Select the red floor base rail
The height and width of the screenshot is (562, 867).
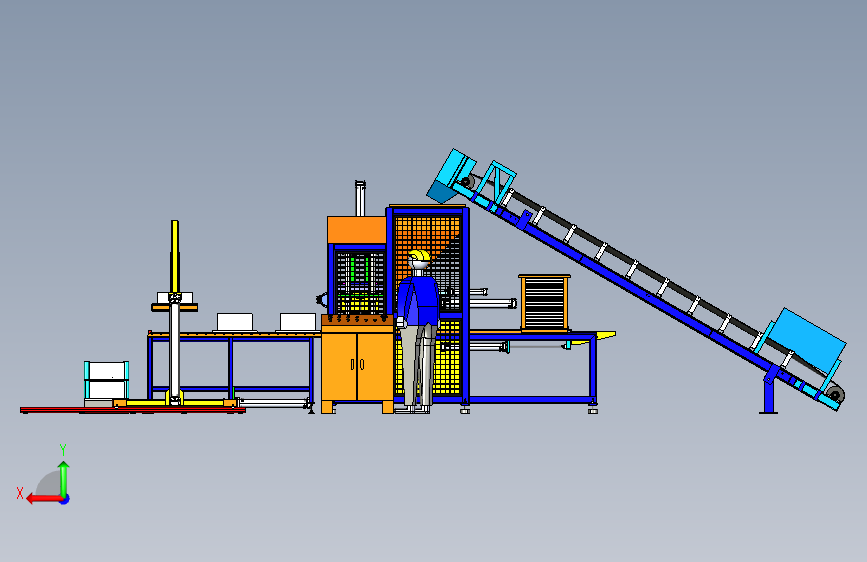click(x=133, y=410)
